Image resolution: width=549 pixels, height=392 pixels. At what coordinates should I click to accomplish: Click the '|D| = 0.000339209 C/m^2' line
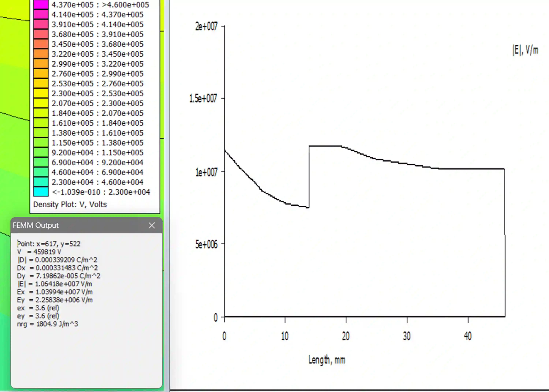[x=57, y=260]
